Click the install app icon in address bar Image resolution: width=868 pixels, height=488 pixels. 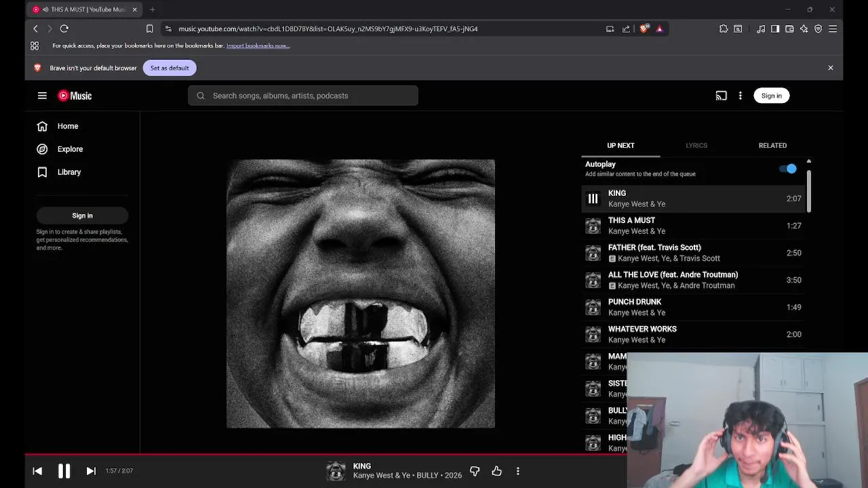point(610,28)
